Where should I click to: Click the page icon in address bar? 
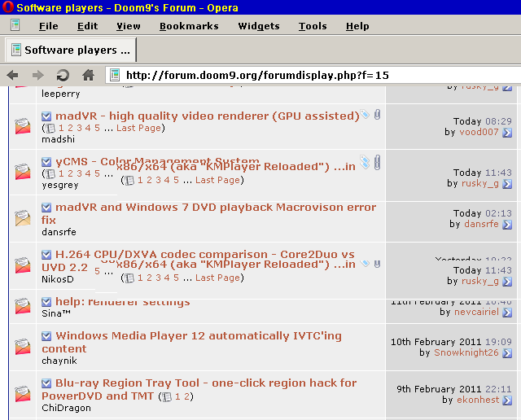point(115,75)
